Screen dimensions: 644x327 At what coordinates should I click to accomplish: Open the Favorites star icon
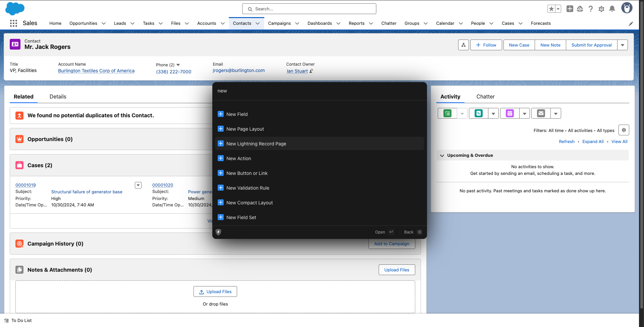551,9
